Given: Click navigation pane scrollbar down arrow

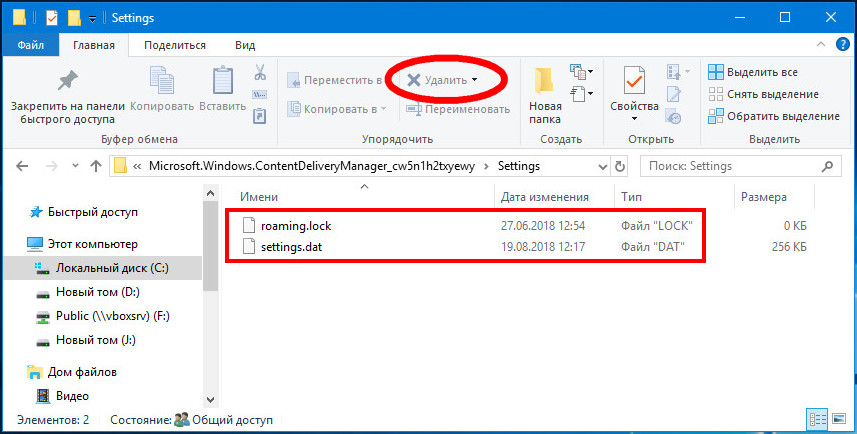Looking at the screenshot, I should (210, 400).
